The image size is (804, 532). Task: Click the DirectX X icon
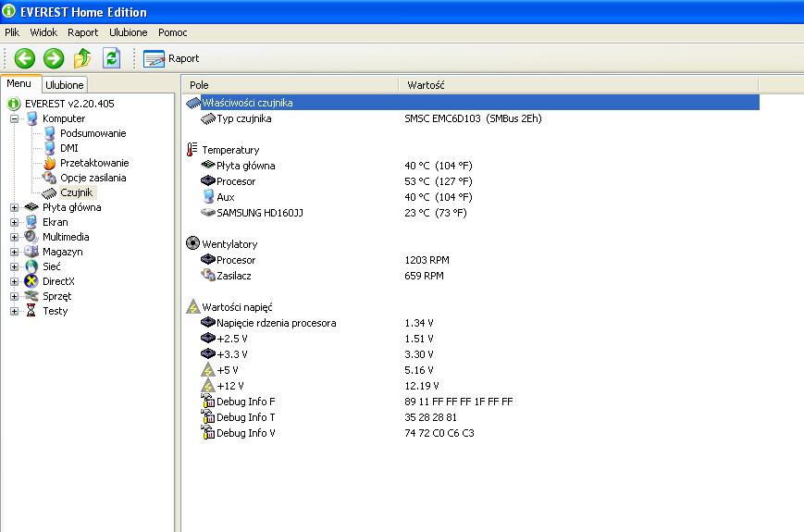[x=31, y=281]
